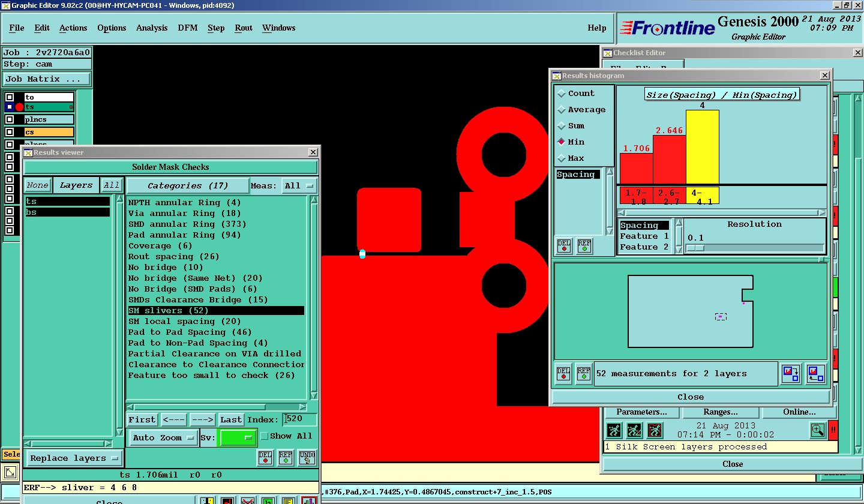Click Last navigation button
This screenshot has width=864, height=504.
click(x=231, y=420)
